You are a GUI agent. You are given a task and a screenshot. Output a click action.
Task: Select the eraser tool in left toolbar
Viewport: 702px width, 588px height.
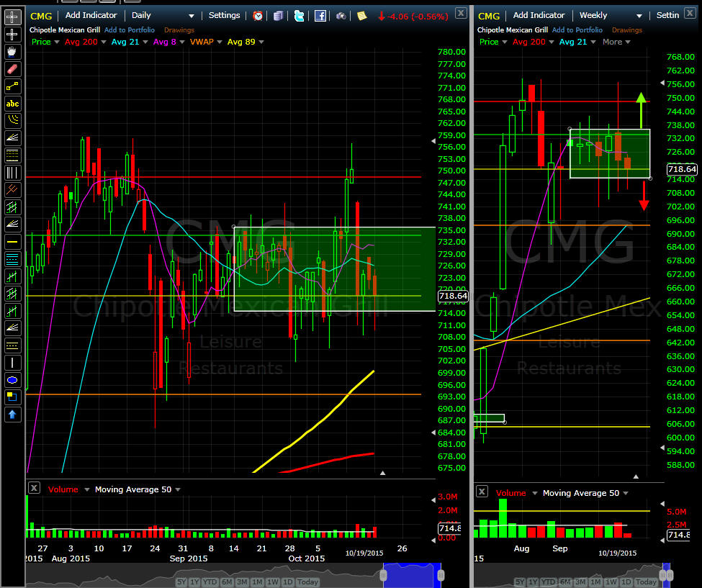(13, 69)
